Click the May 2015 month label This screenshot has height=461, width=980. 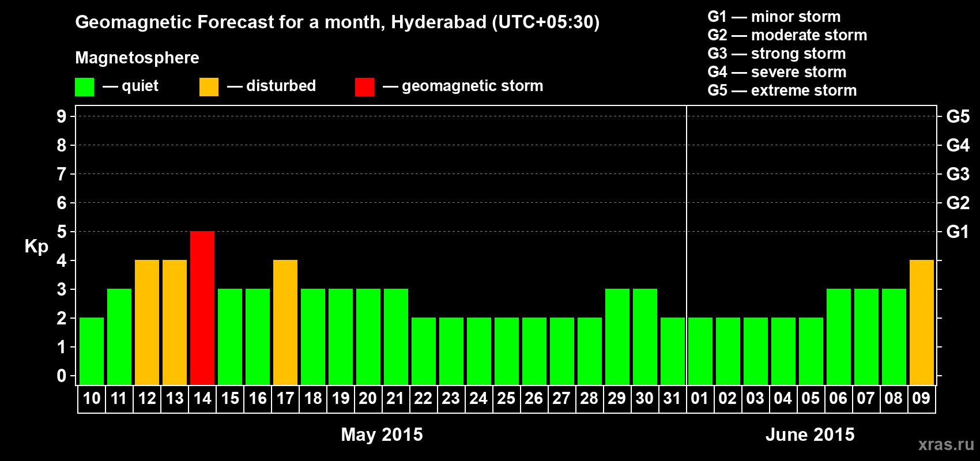[382, 434]
